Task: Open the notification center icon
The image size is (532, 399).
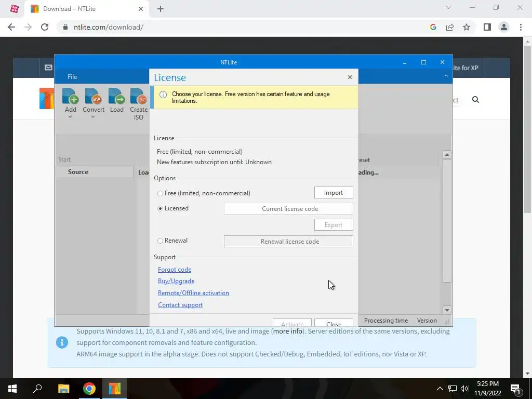Action: pyautogui.click(x=516, y=389)
